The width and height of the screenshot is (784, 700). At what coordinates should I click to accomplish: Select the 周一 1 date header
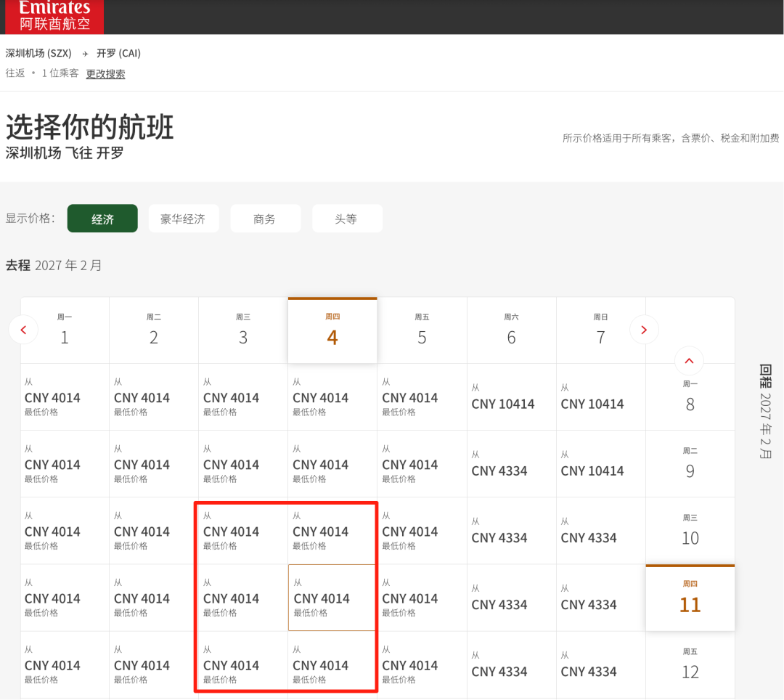64,330
